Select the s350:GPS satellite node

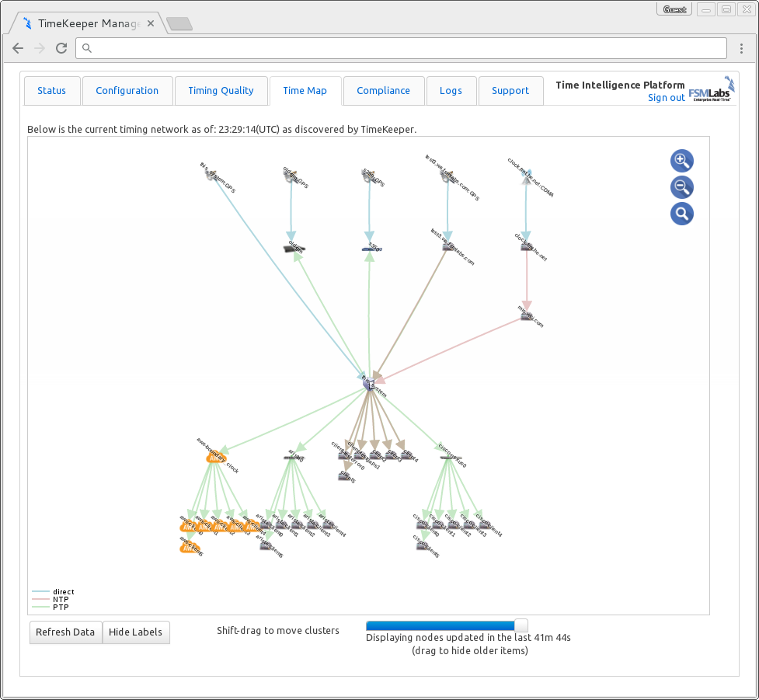coord(369,176)
